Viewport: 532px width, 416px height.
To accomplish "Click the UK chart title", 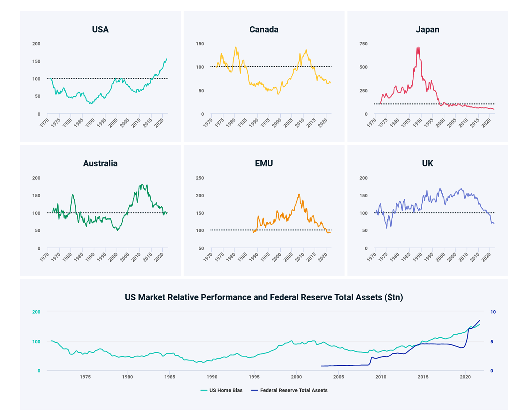I will pos(427,163).
